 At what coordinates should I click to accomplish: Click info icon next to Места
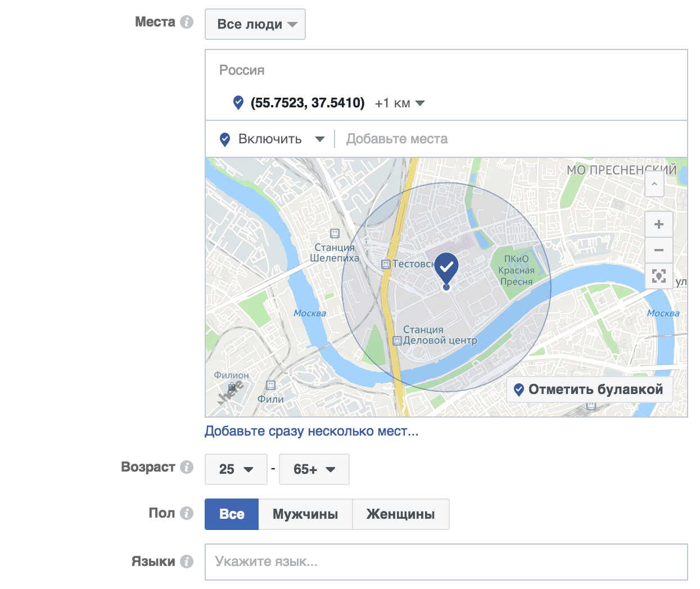coord(187,22)
